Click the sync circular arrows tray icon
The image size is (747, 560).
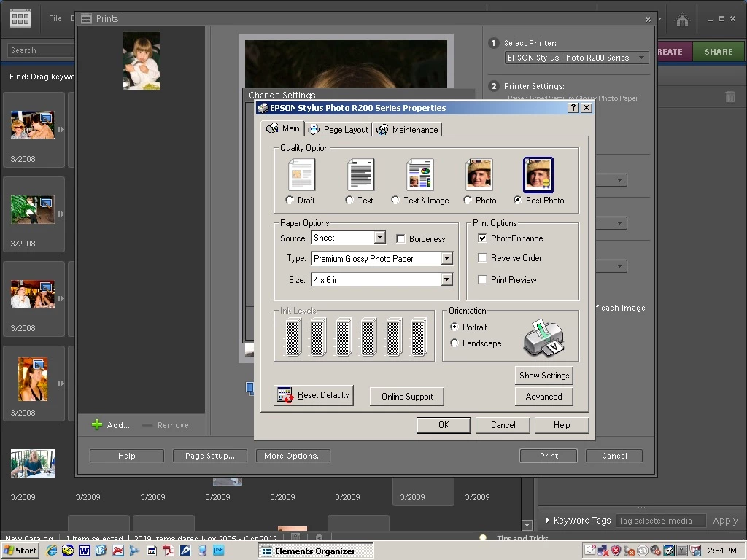click(642, 551)
